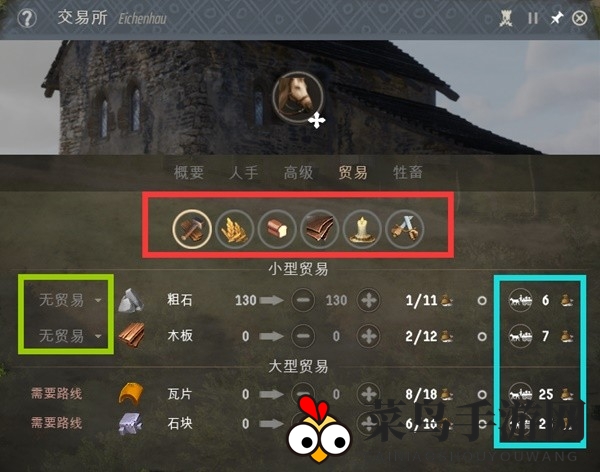The height and width of the screenshot is (472, 600).
Task: Toggle the circle marker on 粗石 row
Action: 482,301
